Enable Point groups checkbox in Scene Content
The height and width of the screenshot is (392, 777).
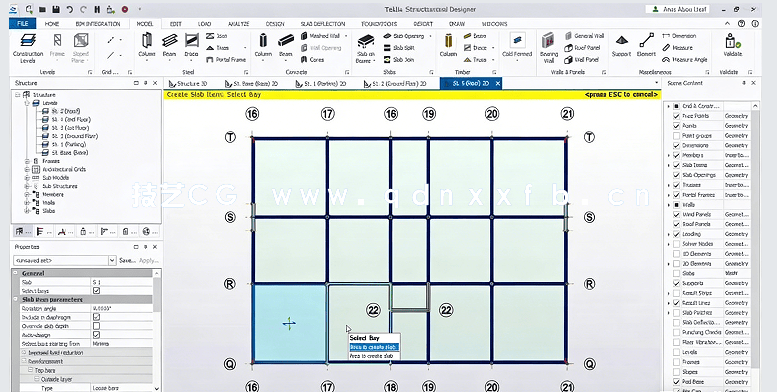(676, 135)
